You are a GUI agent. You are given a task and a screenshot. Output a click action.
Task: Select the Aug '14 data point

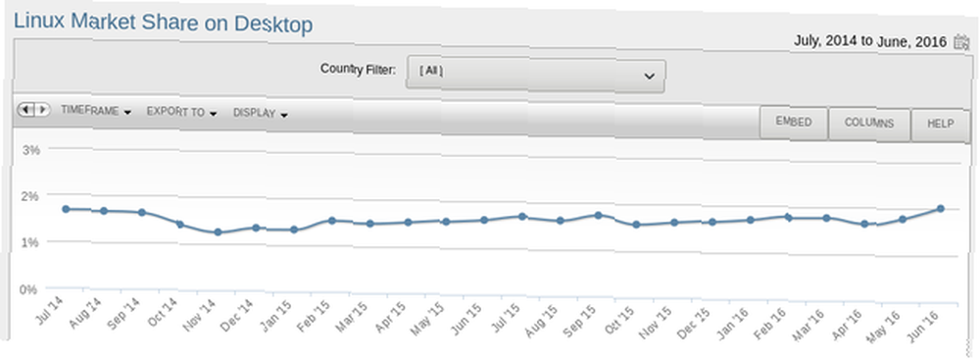point(104,211)
